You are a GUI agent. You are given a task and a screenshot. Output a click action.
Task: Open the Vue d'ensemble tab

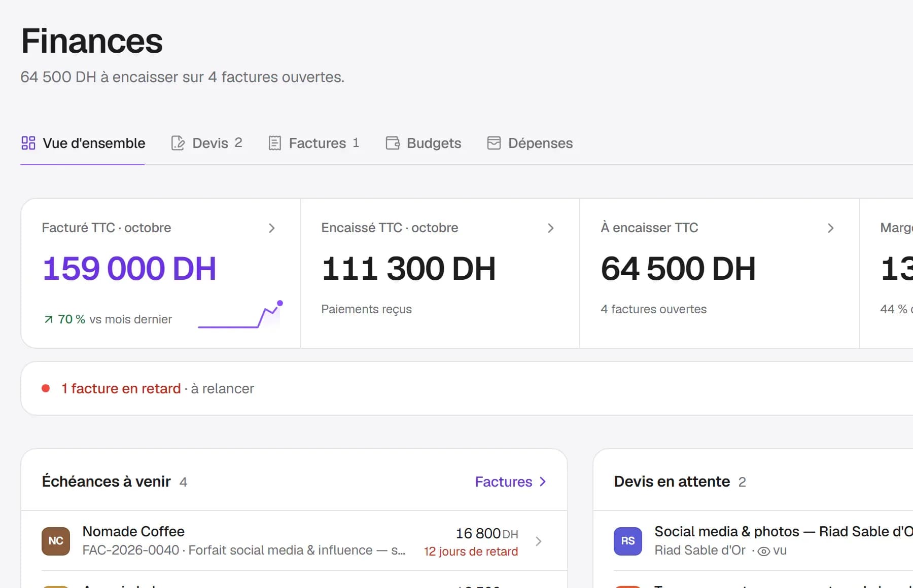83,143
